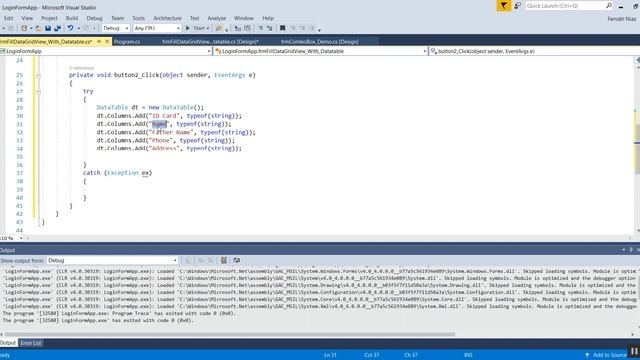
Task: Click the Find in Files toolbar icon
Action: click(x=219, y=28)
